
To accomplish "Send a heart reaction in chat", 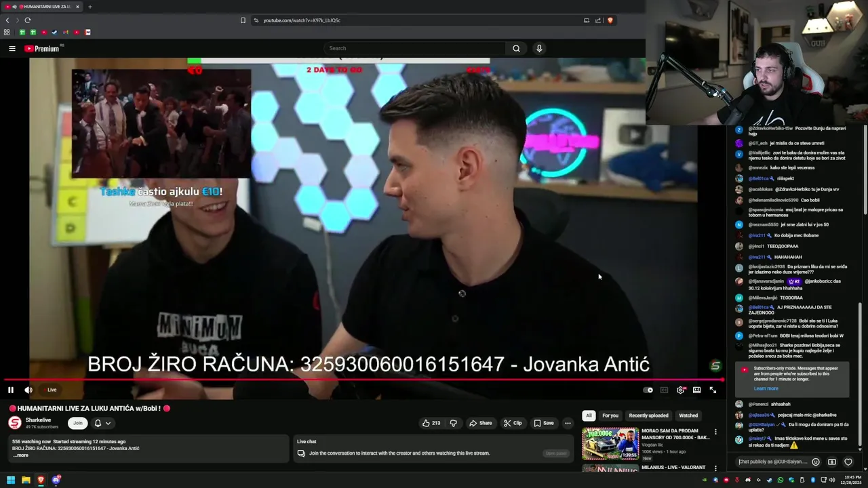I will (848, 462).
